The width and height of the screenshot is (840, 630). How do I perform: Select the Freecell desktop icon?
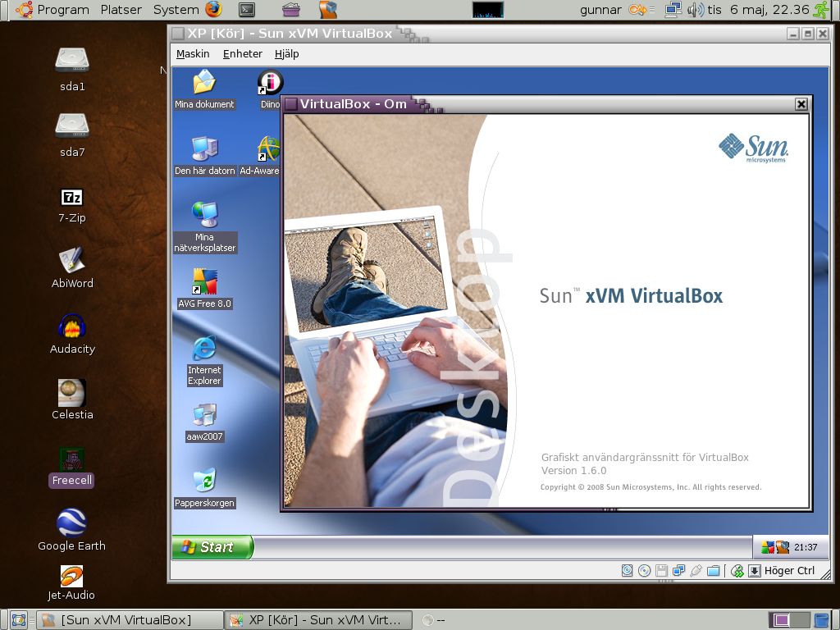click(72, 459)
